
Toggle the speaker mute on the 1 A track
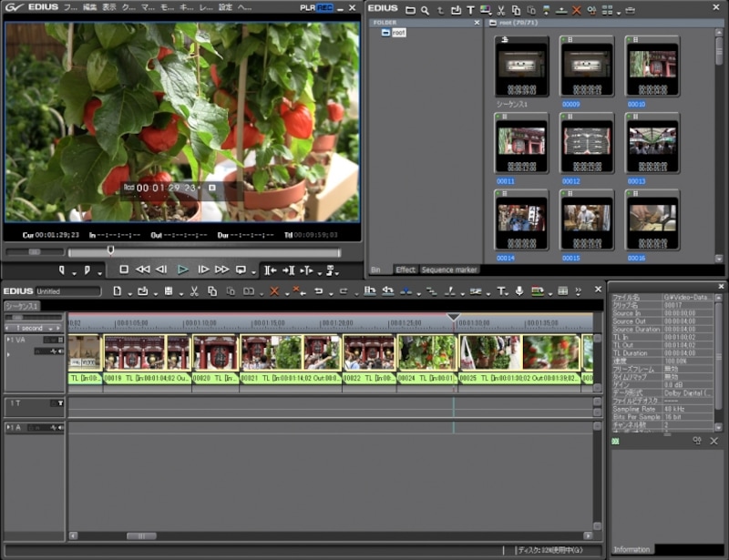pyautogui.click(x=60, y=428)
